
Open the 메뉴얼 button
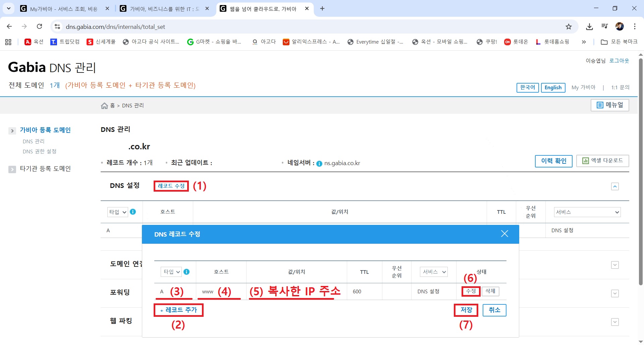[610, 105]
